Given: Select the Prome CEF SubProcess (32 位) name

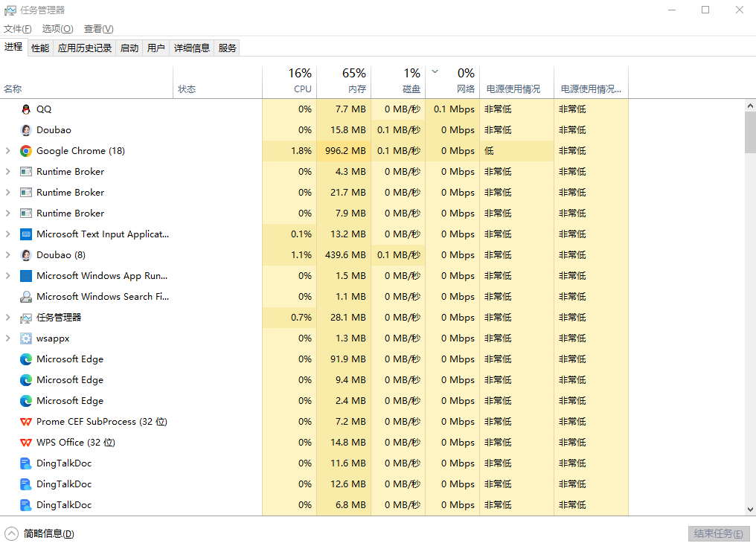Looking at the screenshot, I should point(102,422).
